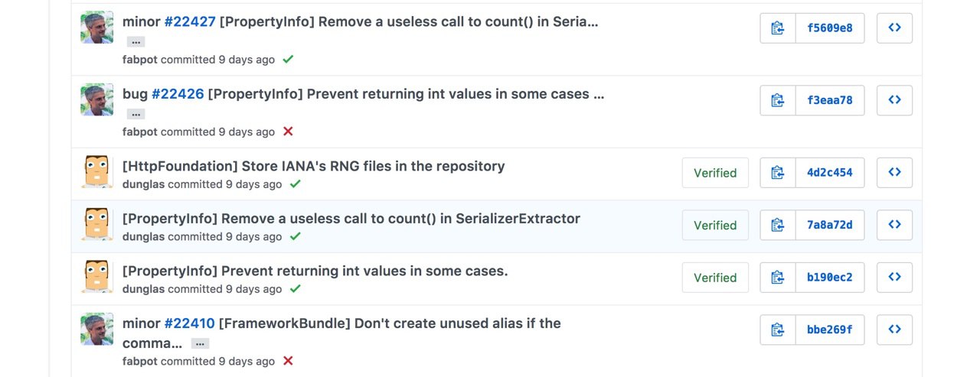Browse repository at commit b190ec2
Screen dimensions: 980x377
894,278
